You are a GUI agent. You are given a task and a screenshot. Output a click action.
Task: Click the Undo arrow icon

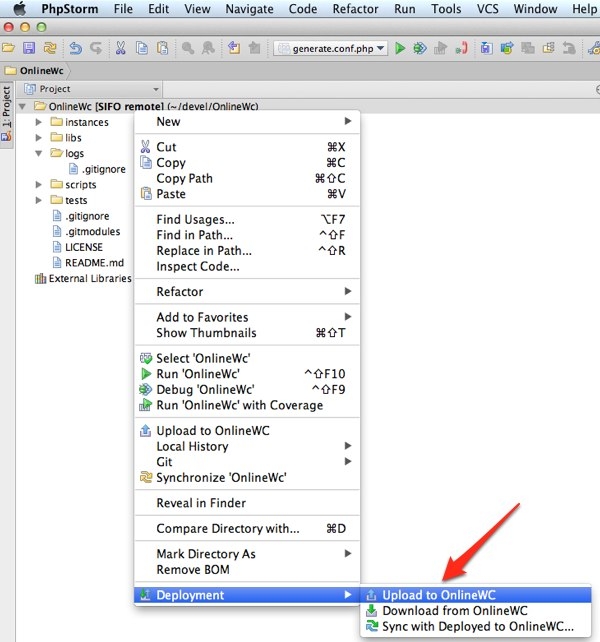[x=75, y=48]
